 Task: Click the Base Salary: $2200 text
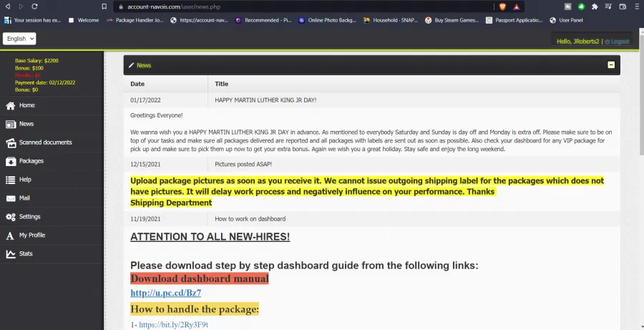[x=36, y=60]
